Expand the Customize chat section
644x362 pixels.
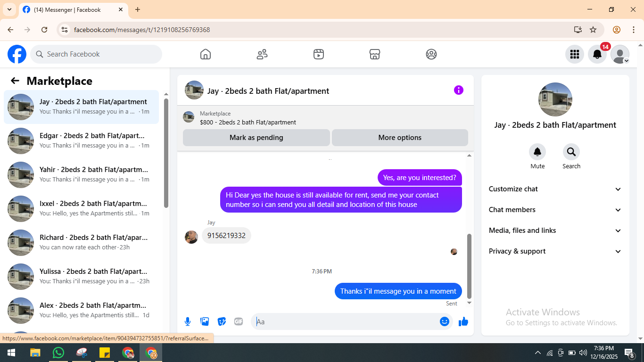(555, 189)
